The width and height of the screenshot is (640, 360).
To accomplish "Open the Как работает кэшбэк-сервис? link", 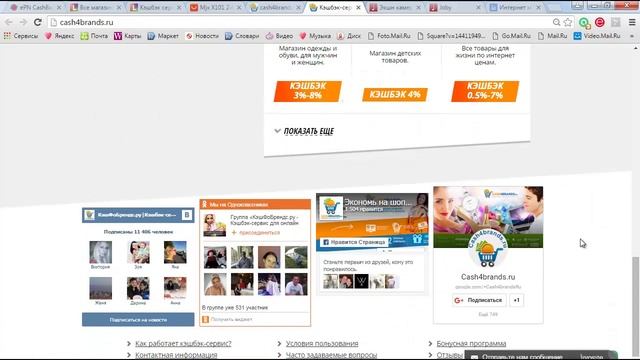I will (x=183, y=344).
